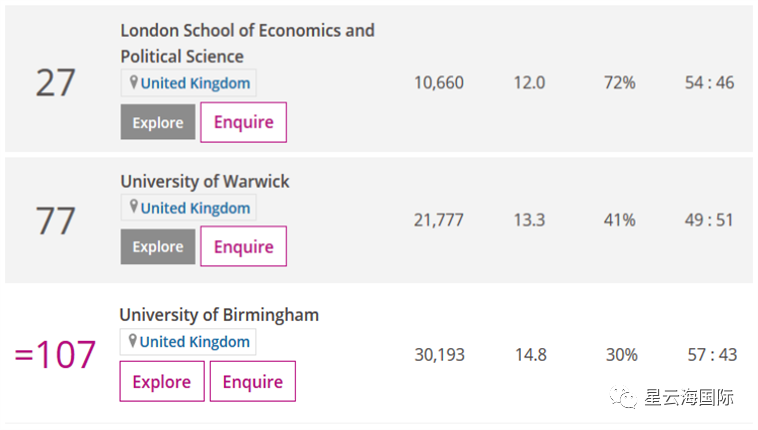This screenshot has width=758, height=430.
Task: Enquire about University of Warwick
Action: (243, 246)
